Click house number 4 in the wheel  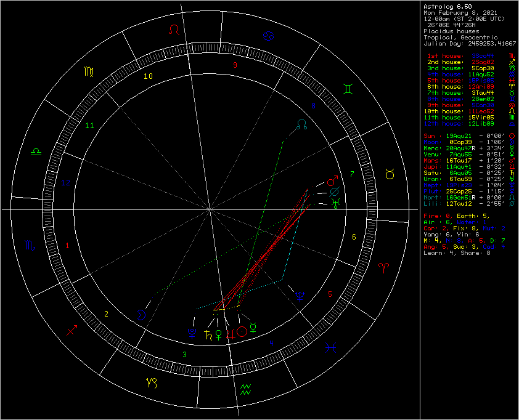point(271,343)
